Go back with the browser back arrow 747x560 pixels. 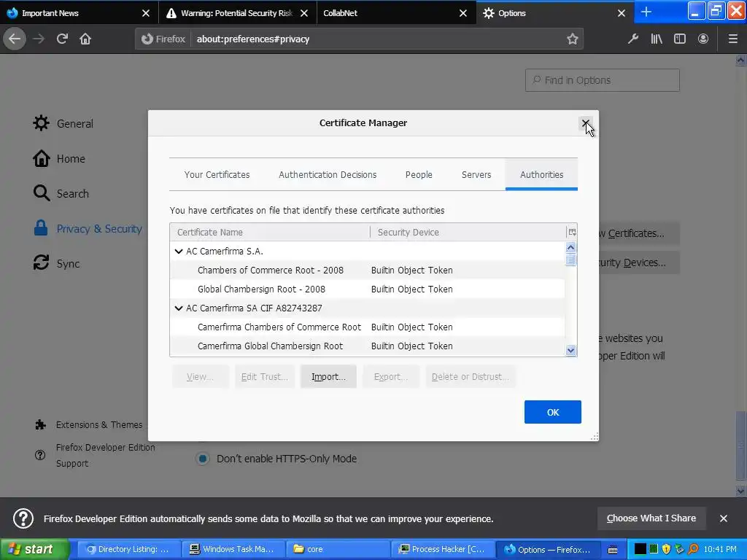click(x=15, y=39)
